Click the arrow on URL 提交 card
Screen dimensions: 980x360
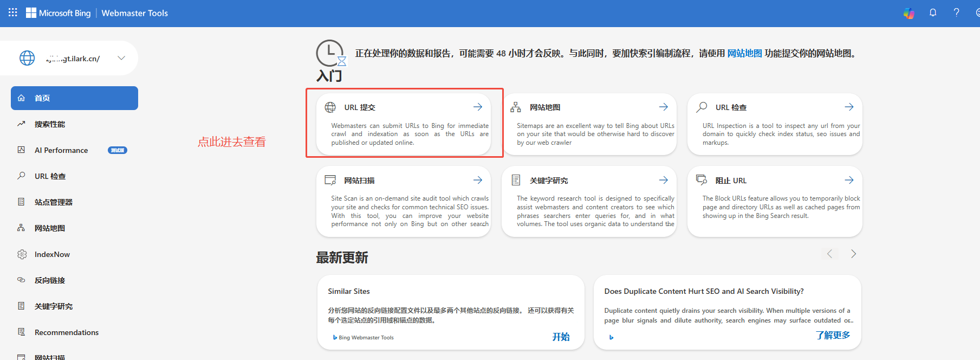tap(478, 107)
